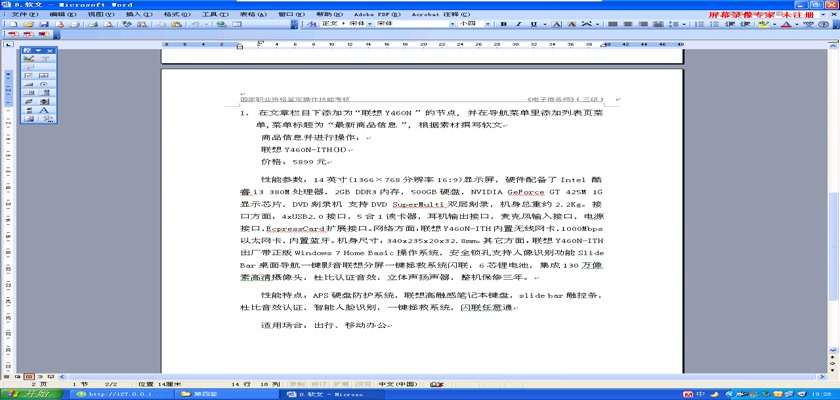
Task: Run spelling and grammar check icon
Action: coord(127,24)
